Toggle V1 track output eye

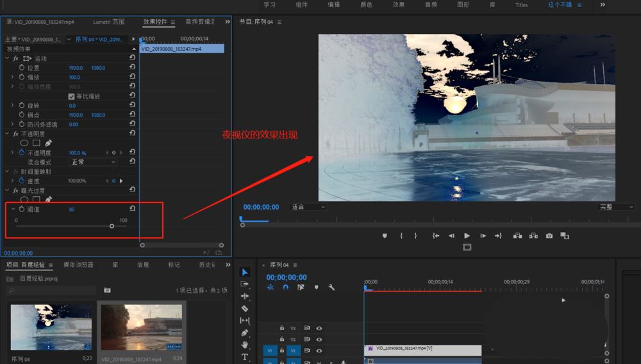pos(319,351)
